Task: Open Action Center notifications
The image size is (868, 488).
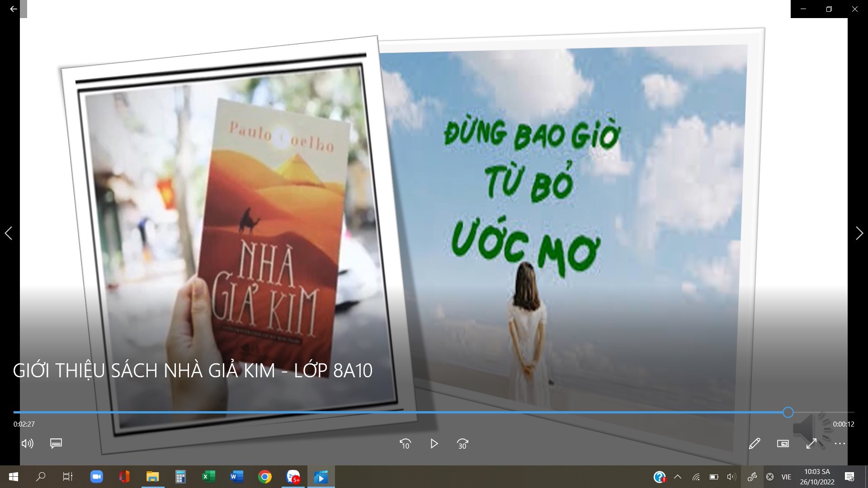Action: pos(849,477)
